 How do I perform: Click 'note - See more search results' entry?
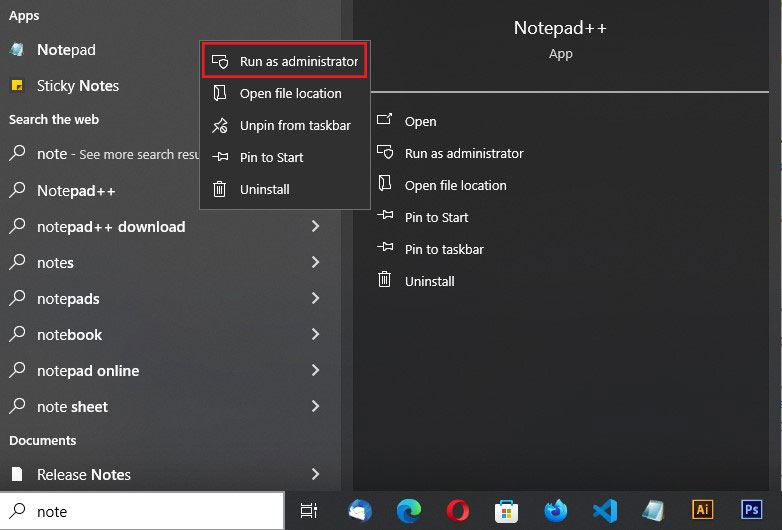click(100, 154)
